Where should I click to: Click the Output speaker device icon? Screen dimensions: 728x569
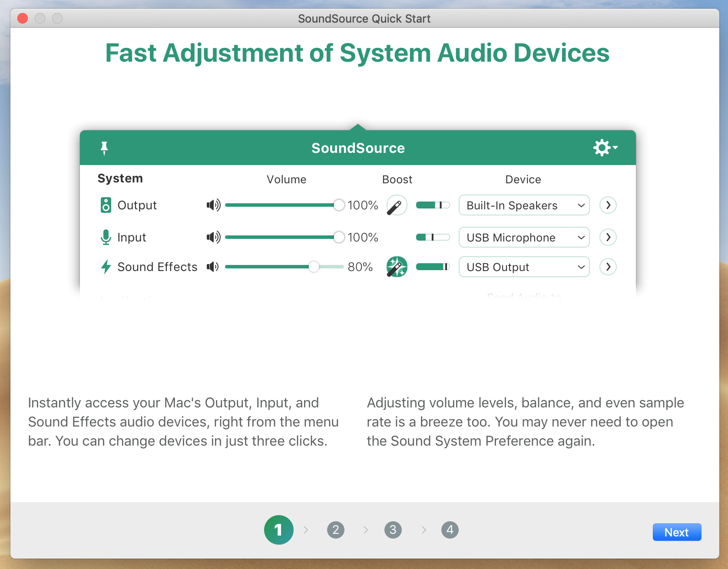[x=106, y=205]
